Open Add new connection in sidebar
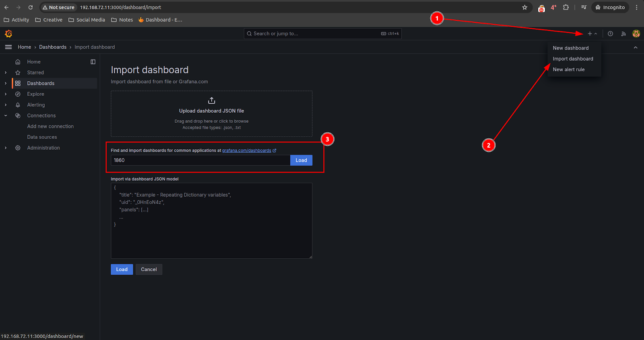 click(x=50, y=126)
